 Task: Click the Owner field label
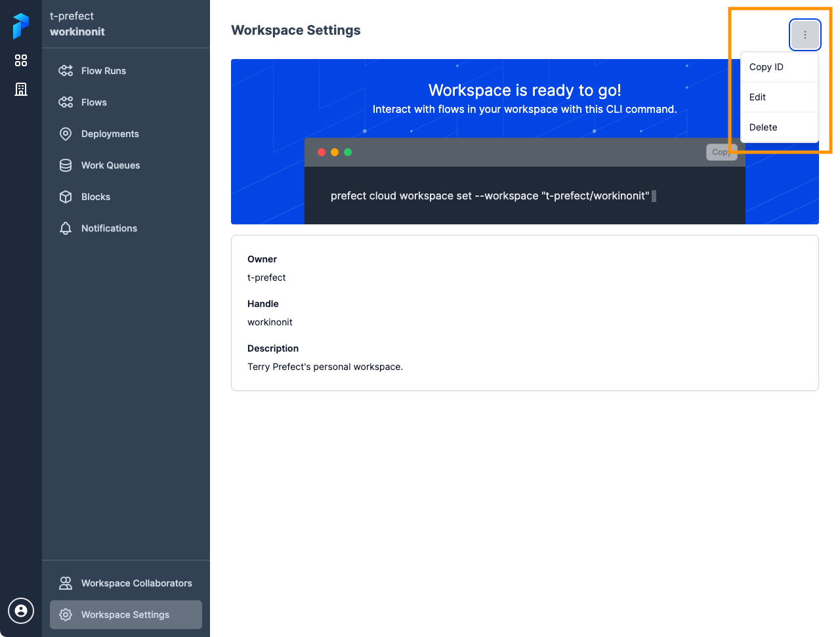[x=262, y=259]
